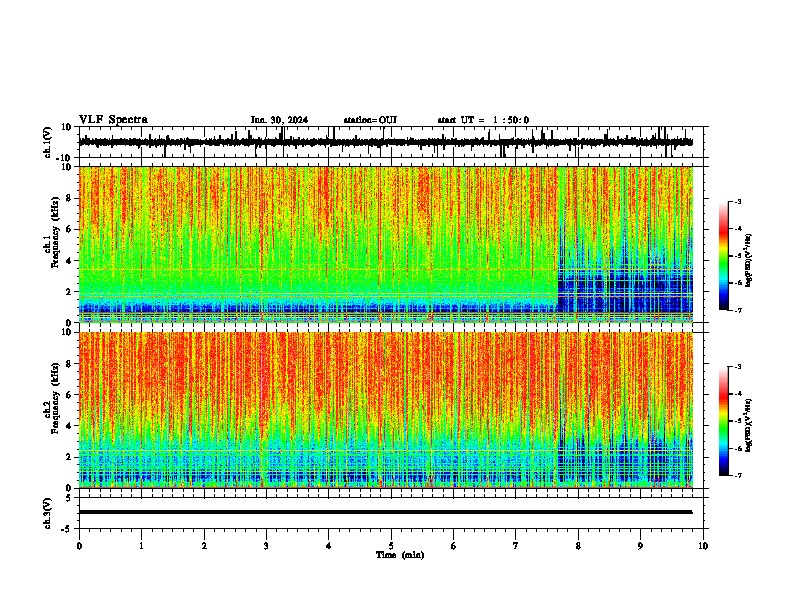Click inside the ch.1 frequency spectrogram panel

(x=386, y=244)
